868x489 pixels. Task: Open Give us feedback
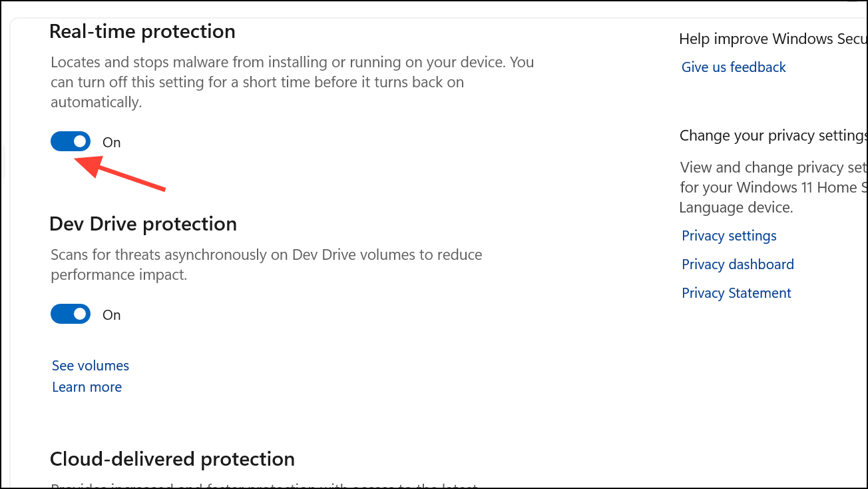point(733,67)
